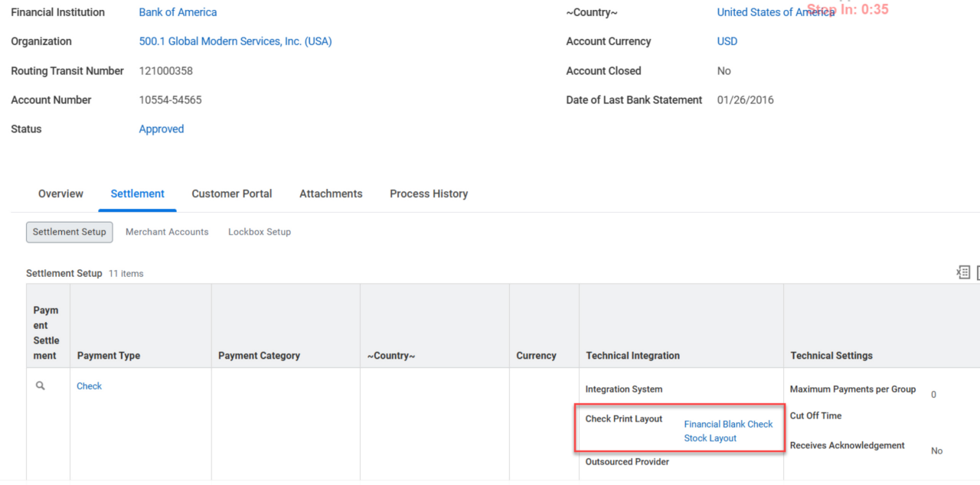View the Process History tab

point(429,194)
